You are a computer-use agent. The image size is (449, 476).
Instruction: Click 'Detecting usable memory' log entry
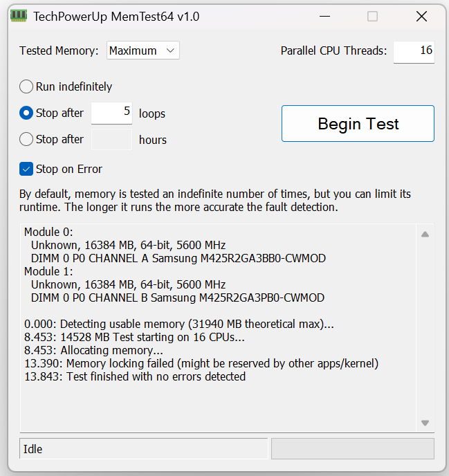click(x=178, y=324)
